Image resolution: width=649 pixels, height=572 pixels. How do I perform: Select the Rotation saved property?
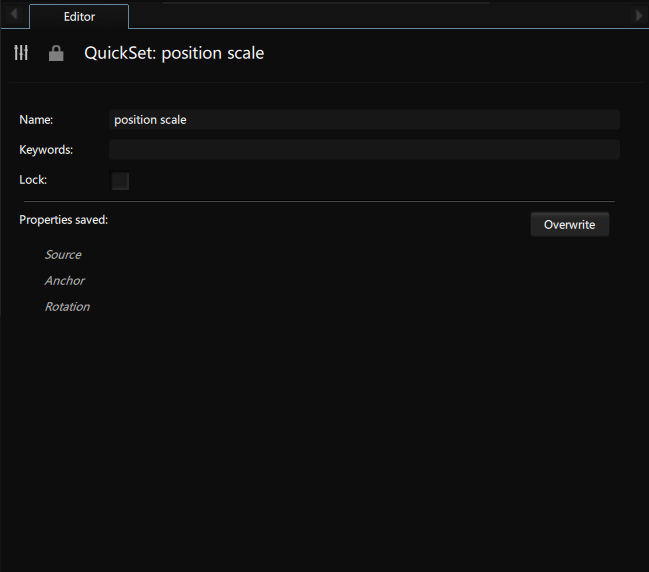[67, 307]
